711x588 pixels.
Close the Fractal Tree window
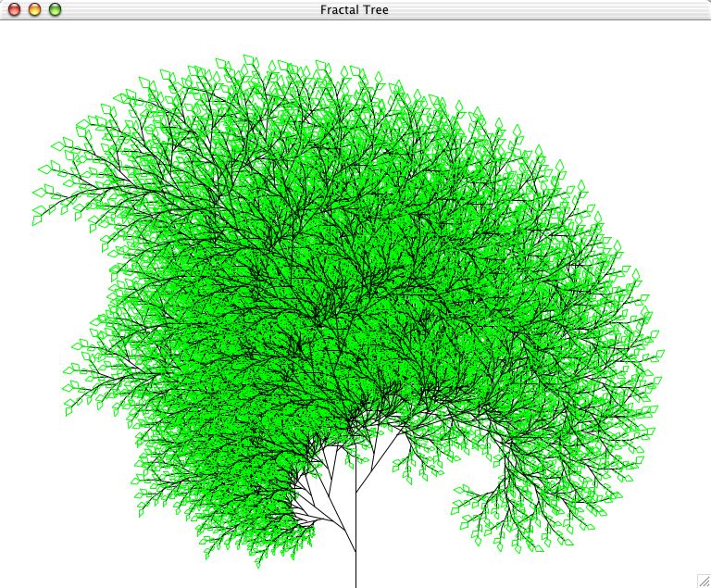pos(15,9)
